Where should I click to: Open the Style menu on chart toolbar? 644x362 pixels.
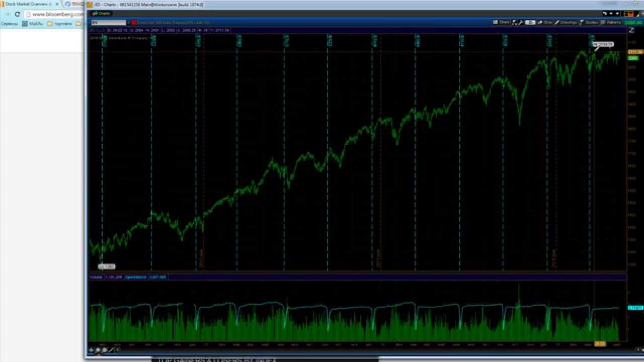(x=545, y=23)
